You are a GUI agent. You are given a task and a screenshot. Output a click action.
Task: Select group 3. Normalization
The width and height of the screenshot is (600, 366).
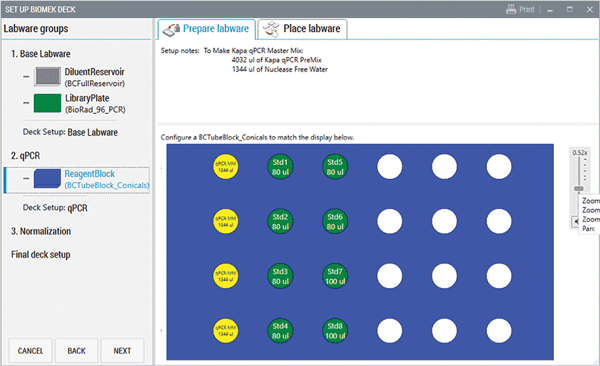coord(41,231)
